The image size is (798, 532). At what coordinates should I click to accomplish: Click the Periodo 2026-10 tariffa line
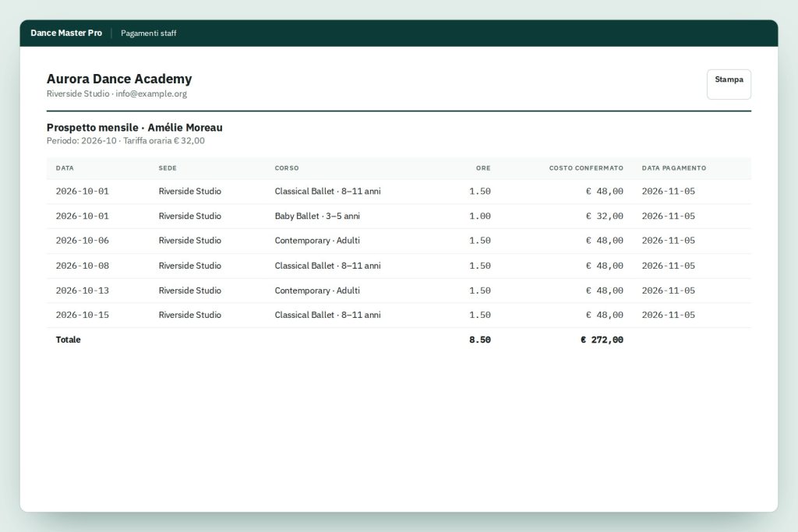pos(125,141)
